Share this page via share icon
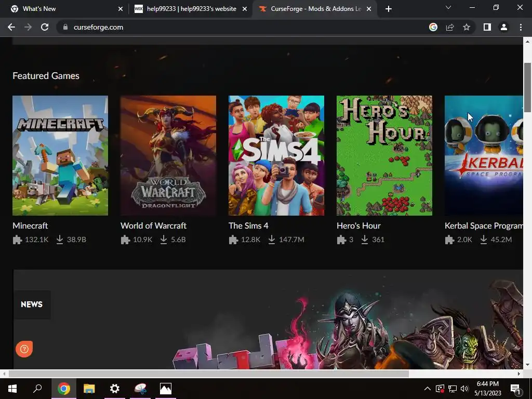 click(450, 27)
